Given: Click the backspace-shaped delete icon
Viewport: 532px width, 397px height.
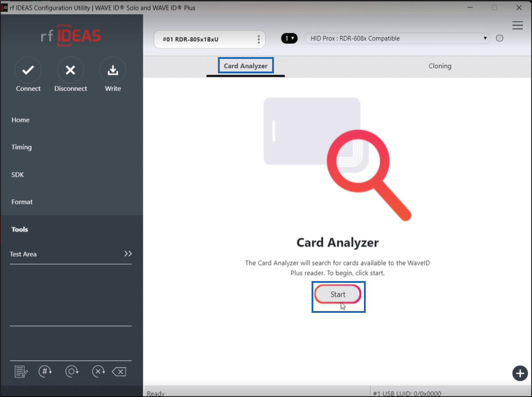Looking at the screenshot, I should pos(119,371).
